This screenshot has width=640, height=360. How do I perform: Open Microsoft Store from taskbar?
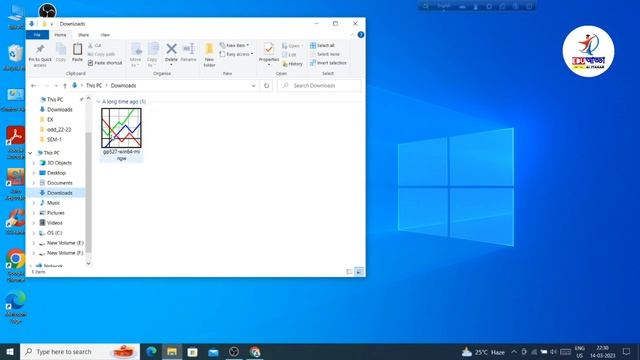192,351
